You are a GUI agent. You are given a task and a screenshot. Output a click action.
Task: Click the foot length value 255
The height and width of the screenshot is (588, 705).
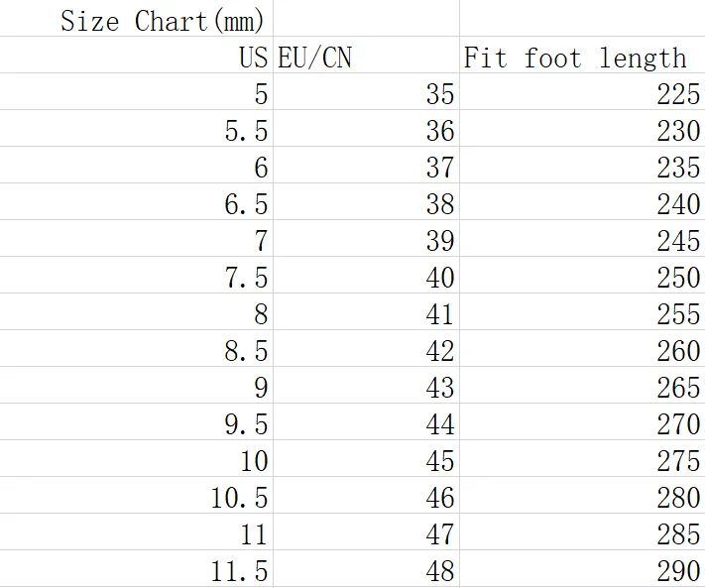tap(678, 314)
